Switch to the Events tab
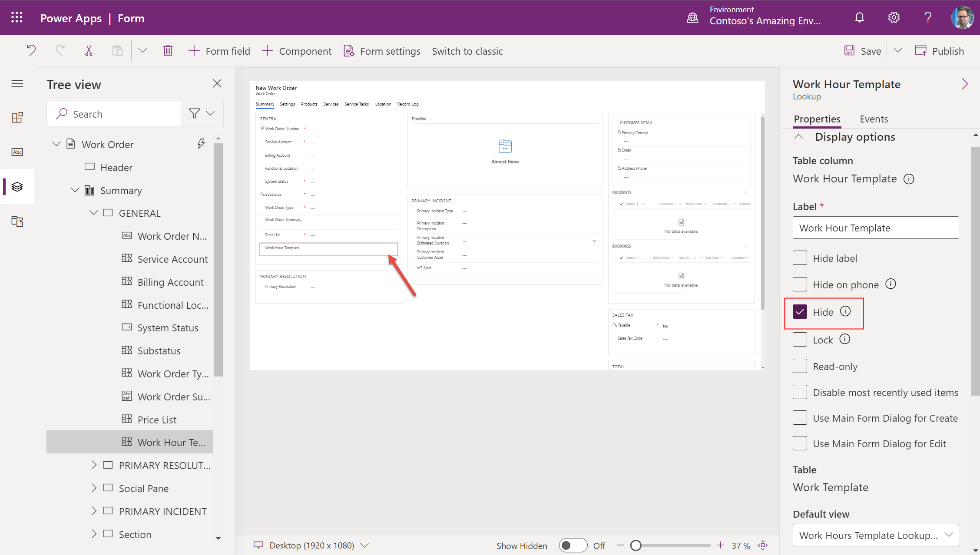 pyautogui.click(x=874, y=119)
